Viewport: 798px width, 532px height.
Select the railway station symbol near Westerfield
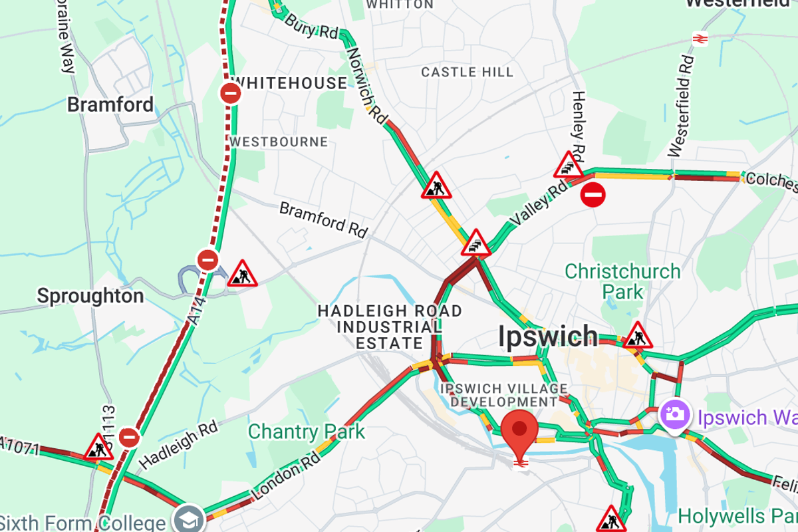700,39
